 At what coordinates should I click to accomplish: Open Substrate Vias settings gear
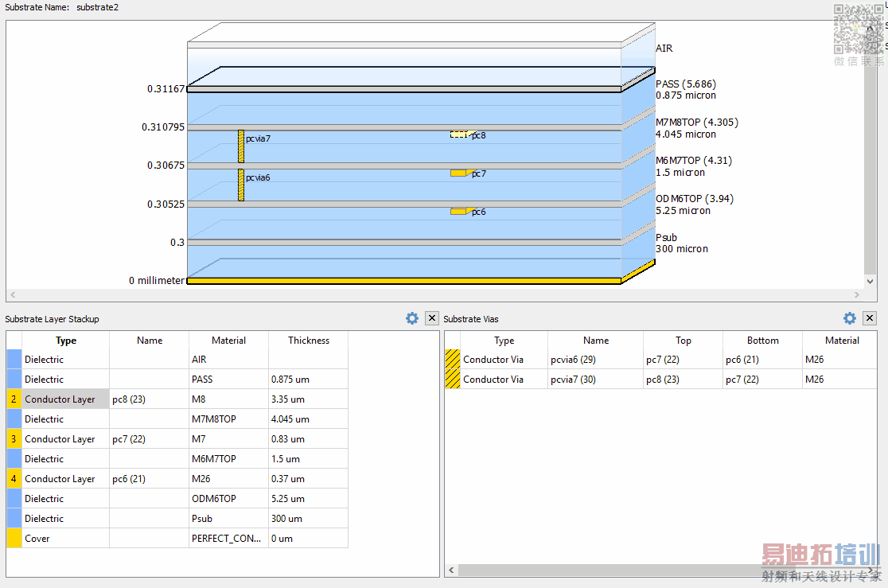pyautogui.click(x=850, y=318)
